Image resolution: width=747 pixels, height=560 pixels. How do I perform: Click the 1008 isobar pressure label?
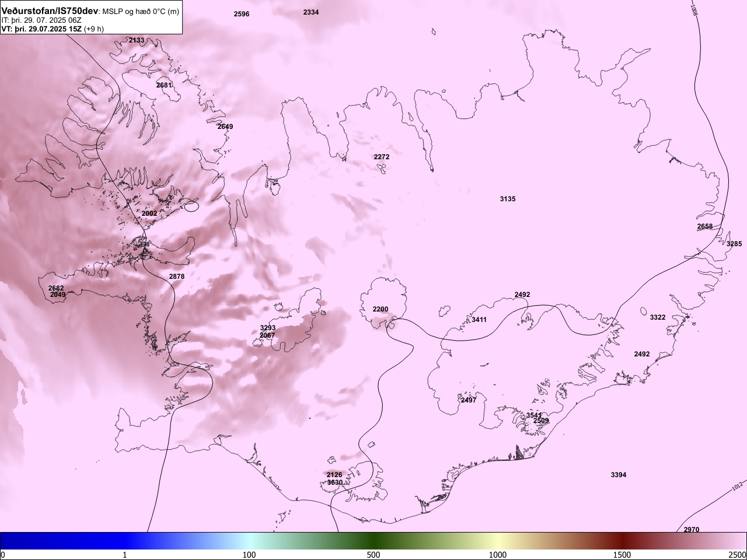(x=694, y=9)
